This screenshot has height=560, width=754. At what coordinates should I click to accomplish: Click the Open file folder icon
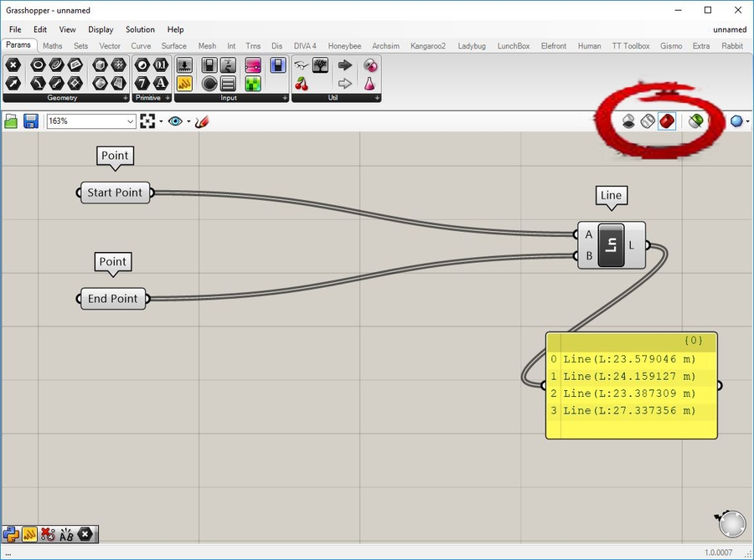pyautogui.click(x=12, y=121)
